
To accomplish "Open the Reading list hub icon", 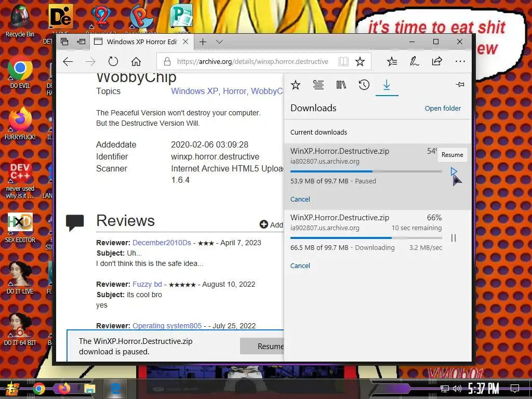I will point(318,85).
